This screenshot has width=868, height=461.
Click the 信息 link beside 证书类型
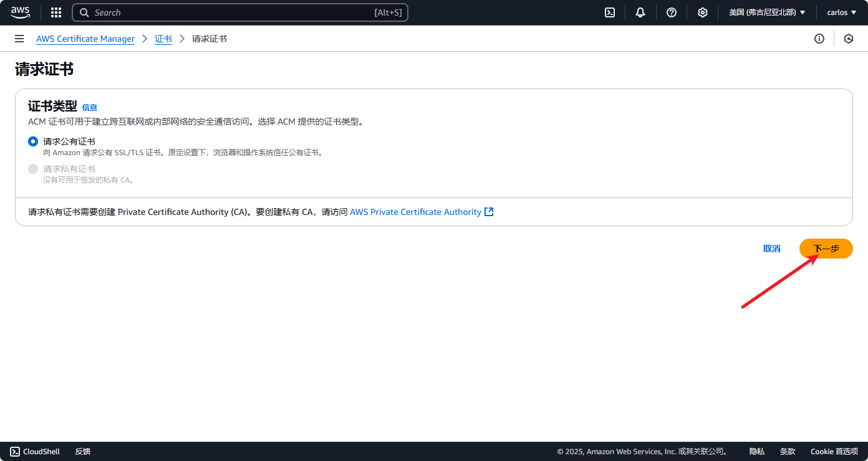click(90, 107)
